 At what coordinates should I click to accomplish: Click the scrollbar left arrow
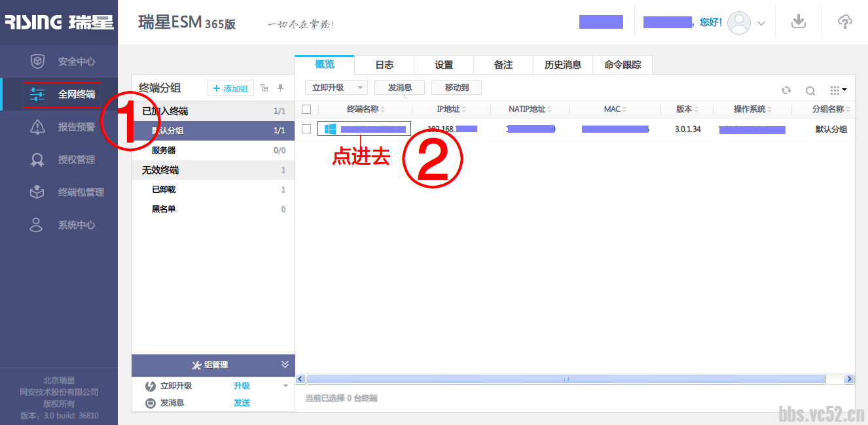point(301,379)
